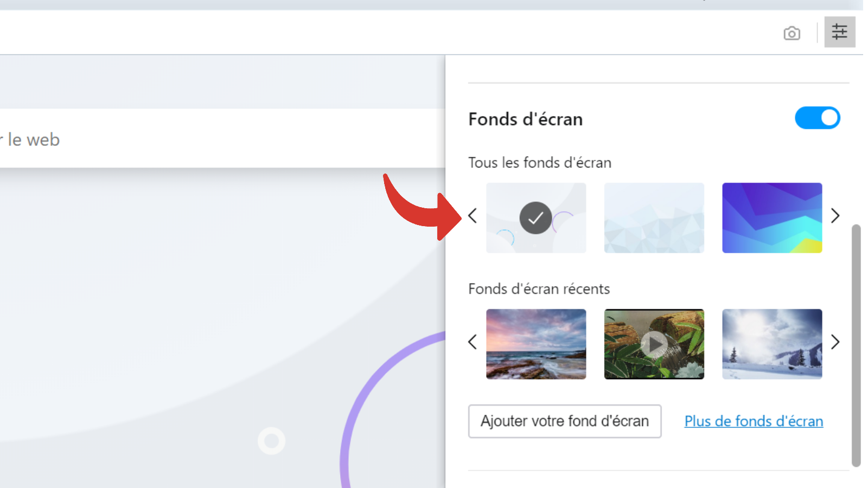Choose the snowy mountain wallpaper thumbnail
Viewport: 868px width, 488px height.
point(772,344)
